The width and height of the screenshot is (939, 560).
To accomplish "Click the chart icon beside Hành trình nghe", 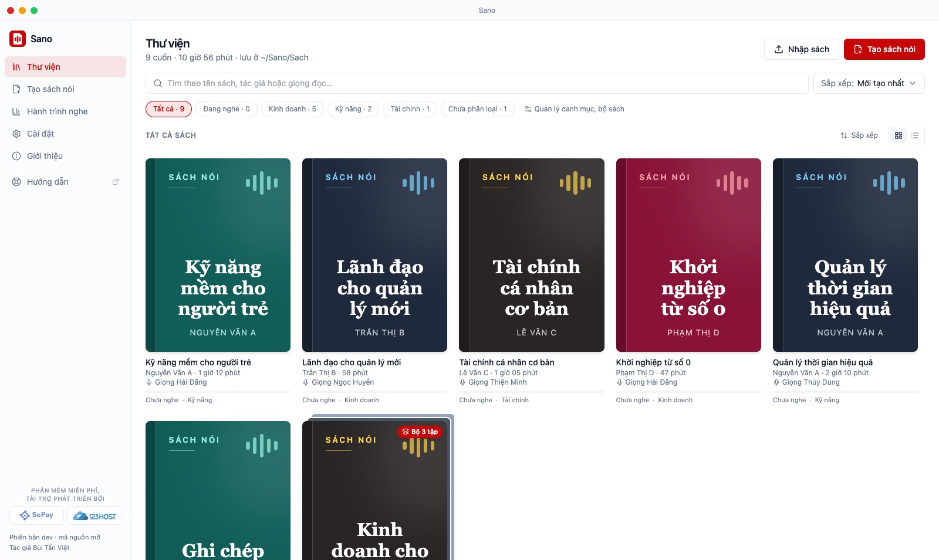I will 16,111.
